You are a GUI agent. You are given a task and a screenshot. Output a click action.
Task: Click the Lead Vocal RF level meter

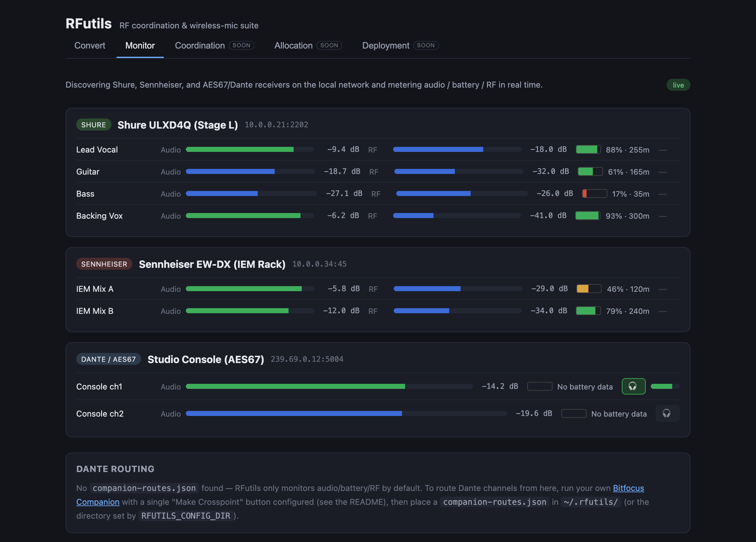coord(457,150)
